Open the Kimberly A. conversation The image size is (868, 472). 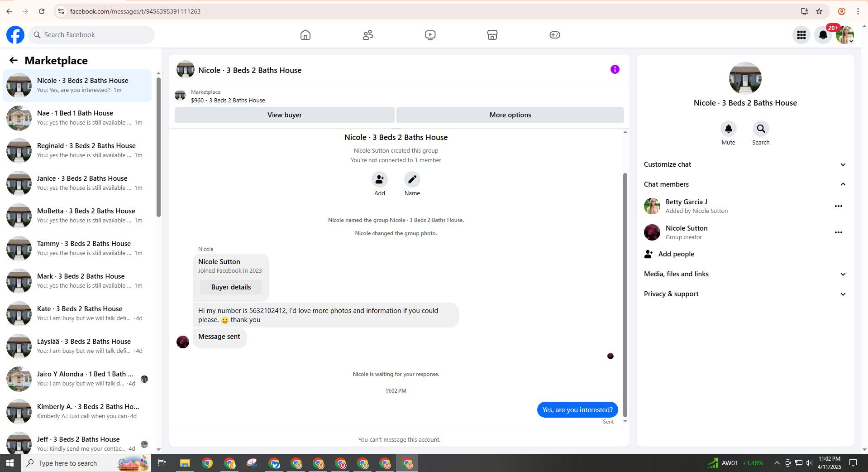click(x=77, y=411)
